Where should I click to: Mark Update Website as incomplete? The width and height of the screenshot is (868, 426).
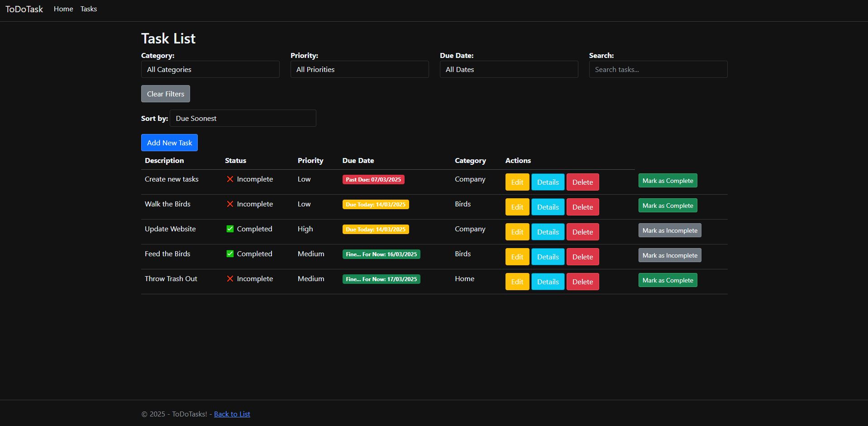point(669,230)
